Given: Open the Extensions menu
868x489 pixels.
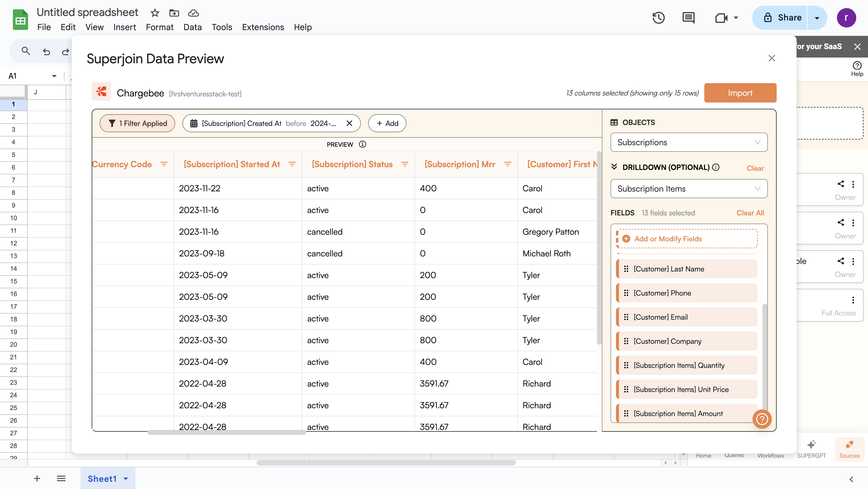Looking at the screenshot, I should (x=263, y=27).
